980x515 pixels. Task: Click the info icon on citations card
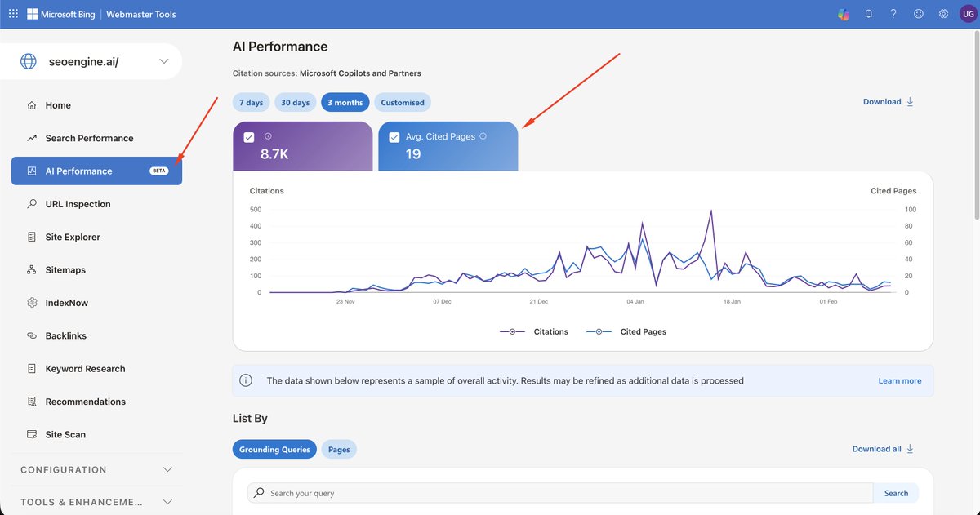pos(268,136)
